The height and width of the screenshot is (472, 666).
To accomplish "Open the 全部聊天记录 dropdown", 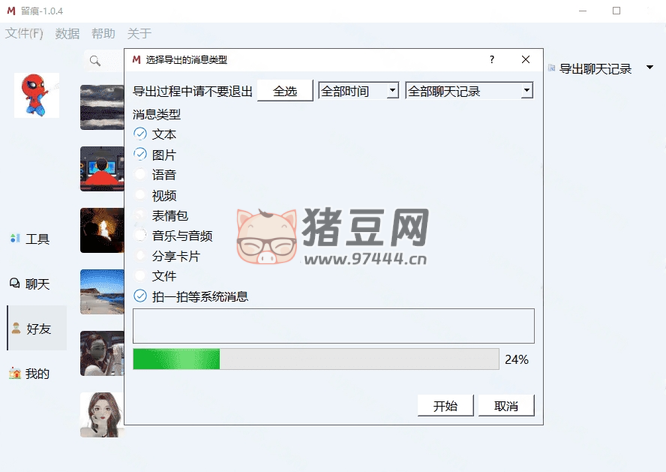I will tap(469, 90).
